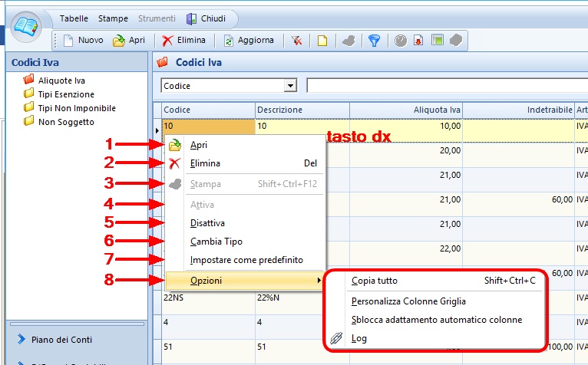Click the Chiudi door icon in menu bar
588x365 pixels.
pos(191,18)
